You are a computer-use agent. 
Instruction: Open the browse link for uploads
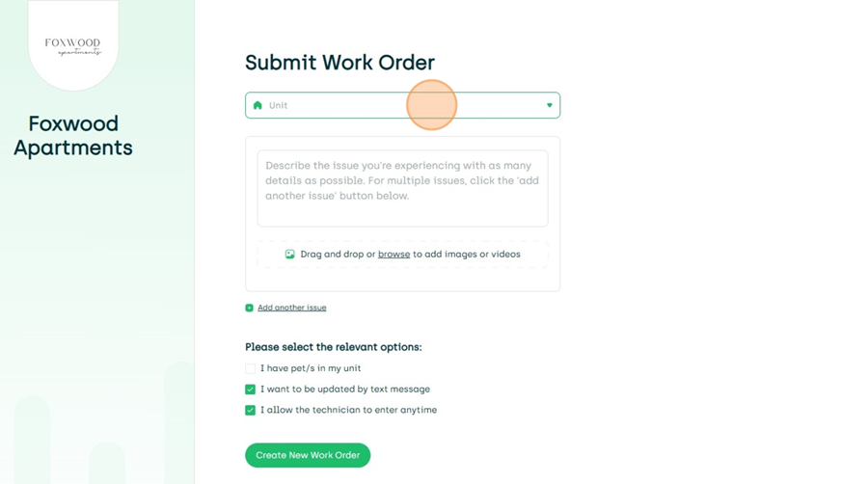pos(393,255)
